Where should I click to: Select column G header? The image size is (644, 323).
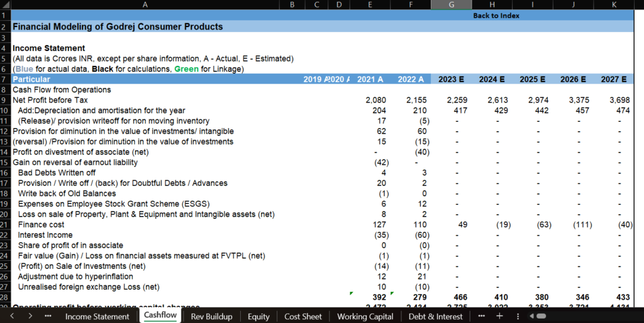coord(451,4)
